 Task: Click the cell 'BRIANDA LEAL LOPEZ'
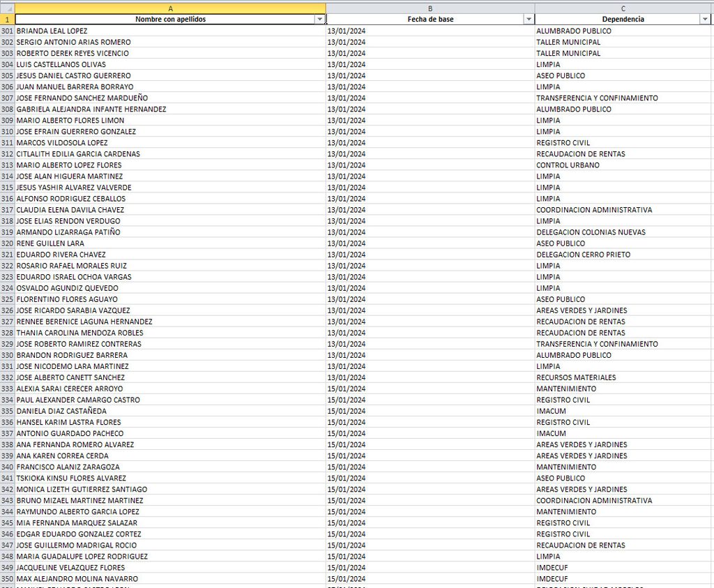170,31
